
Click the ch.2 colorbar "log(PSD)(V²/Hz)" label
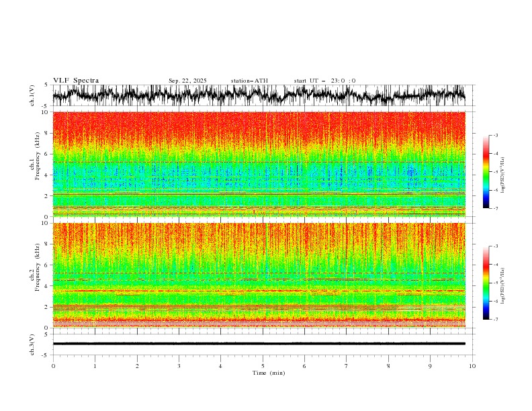tap(503, 286)
